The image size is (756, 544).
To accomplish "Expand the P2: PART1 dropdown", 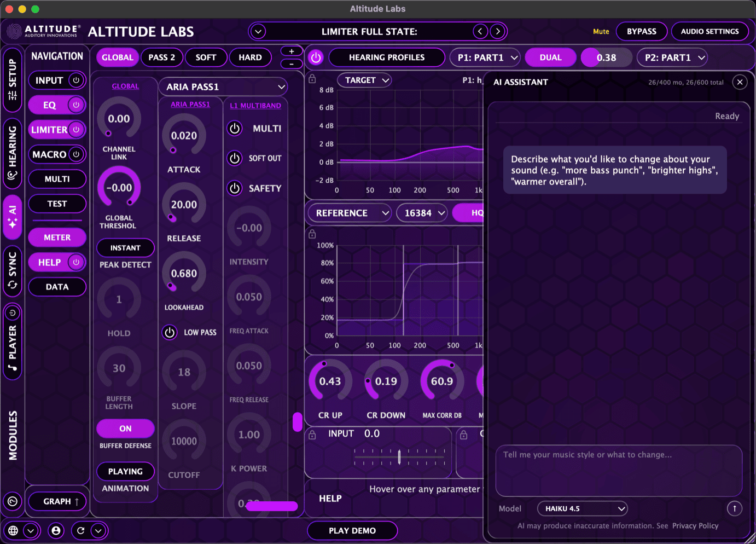I will (672, 57).
